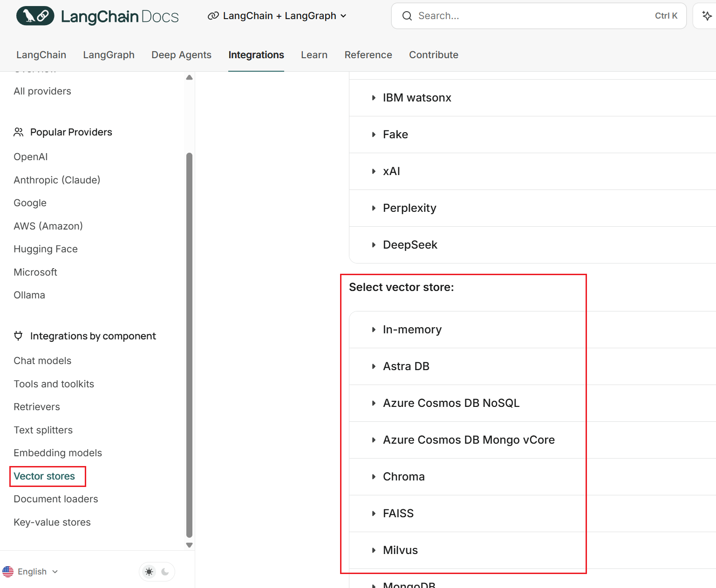Open the Deep Agents tab
Screen dimensions: 716x588
(182, 55)
